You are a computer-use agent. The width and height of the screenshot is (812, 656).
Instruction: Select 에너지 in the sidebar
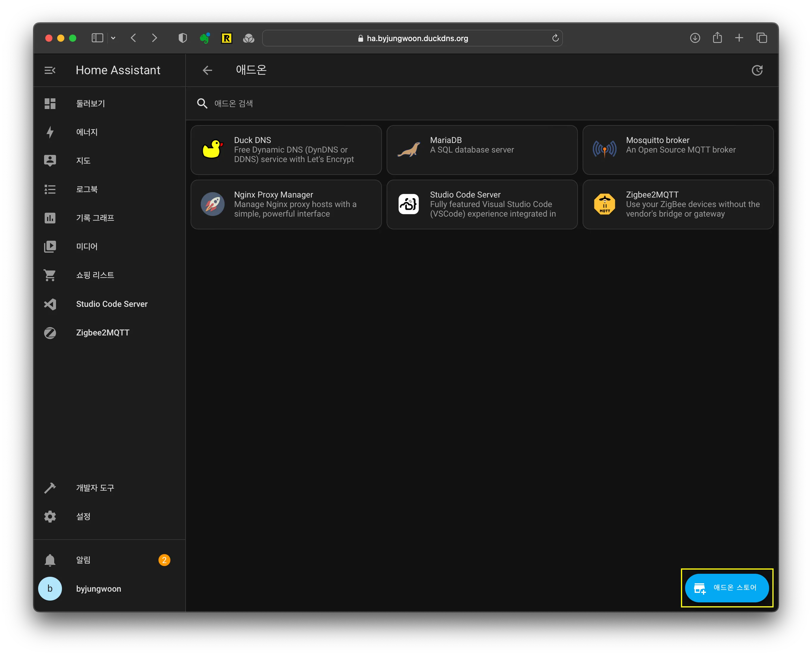coord(109,132)
